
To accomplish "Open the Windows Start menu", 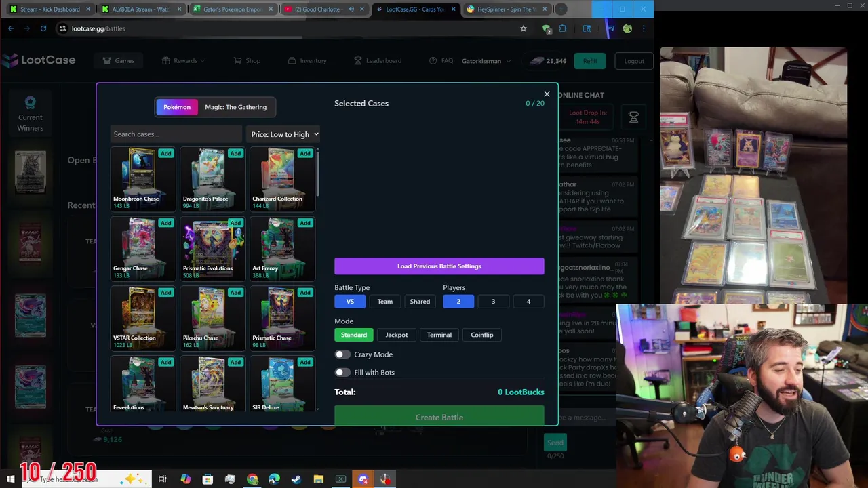I will pyautogui.click(x=10, y=479).
